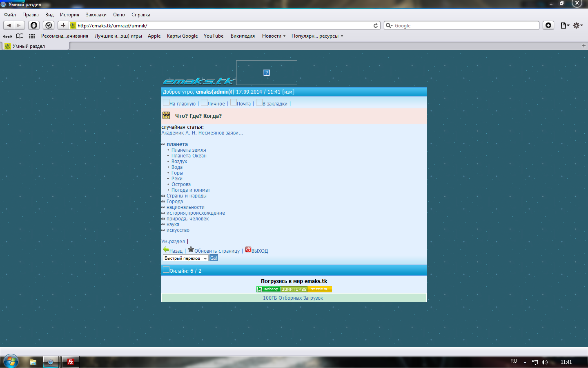Viewport: 588px width, 368px height.
Task: Click the browser back arrow button
Action: (x=9, y=25)
